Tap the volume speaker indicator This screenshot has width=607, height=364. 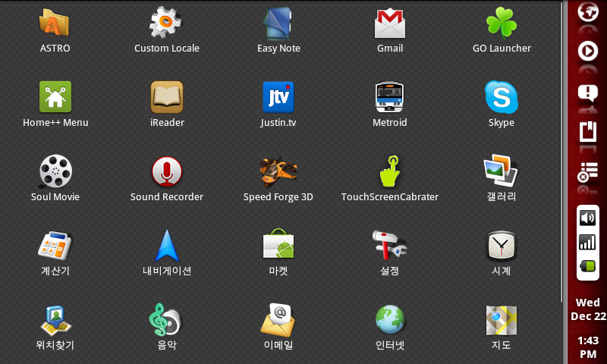point(587,218)
